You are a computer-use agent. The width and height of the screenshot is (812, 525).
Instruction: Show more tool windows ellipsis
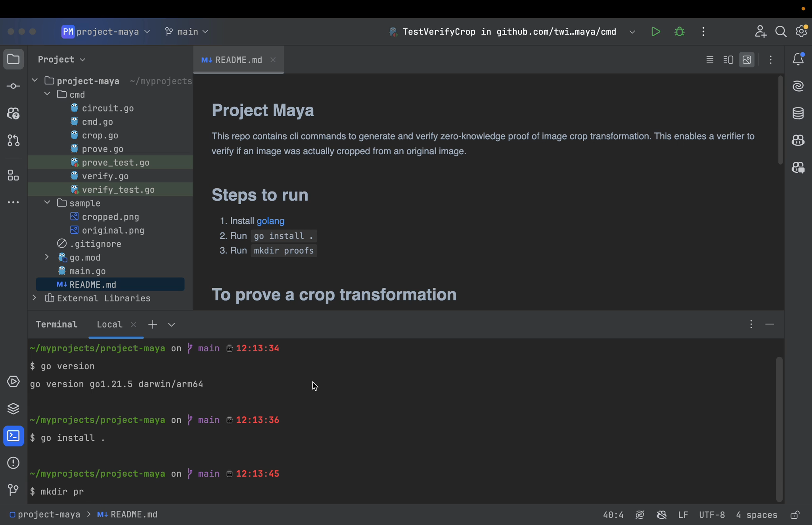click(13, 202)
